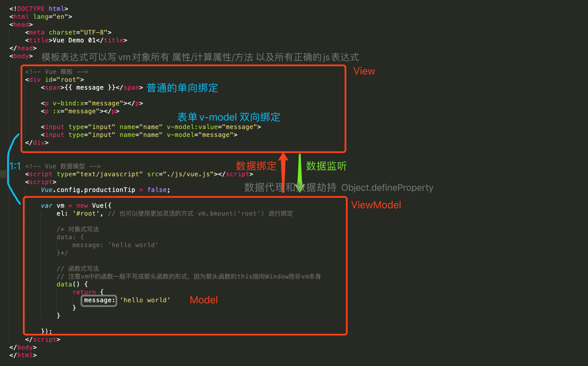Select the red View label

click(x=364, y=71)
